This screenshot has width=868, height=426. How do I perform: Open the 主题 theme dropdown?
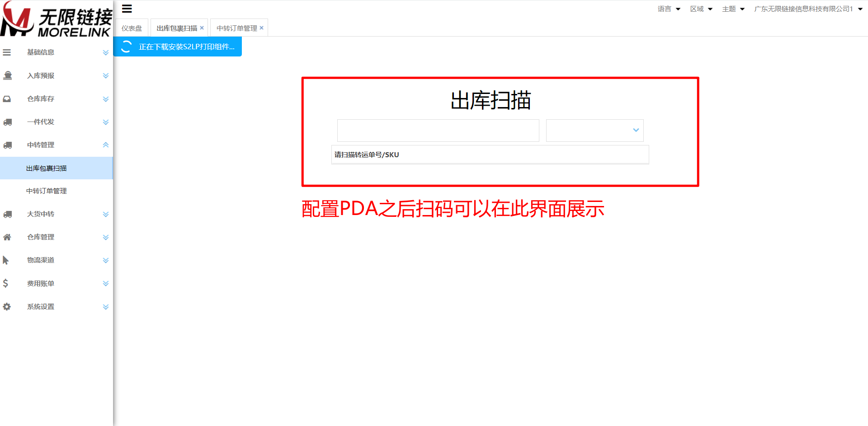[x=733, y=9]
